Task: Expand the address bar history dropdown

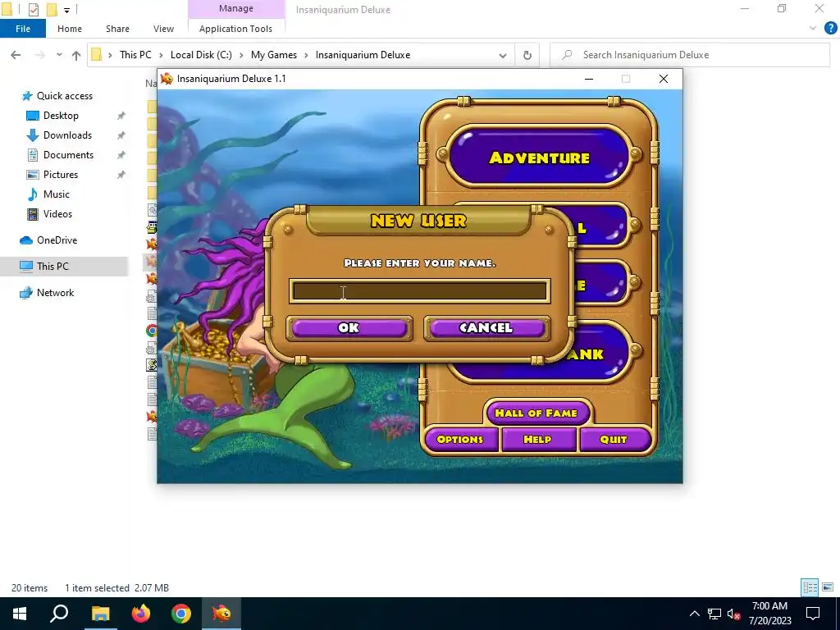Action: pos(503,55)
